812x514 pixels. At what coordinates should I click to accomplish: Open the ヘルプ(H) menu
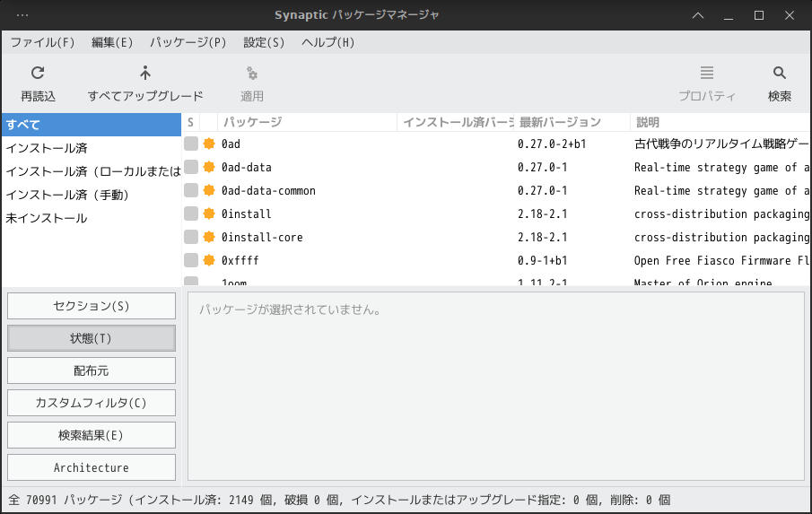(328, 42)
